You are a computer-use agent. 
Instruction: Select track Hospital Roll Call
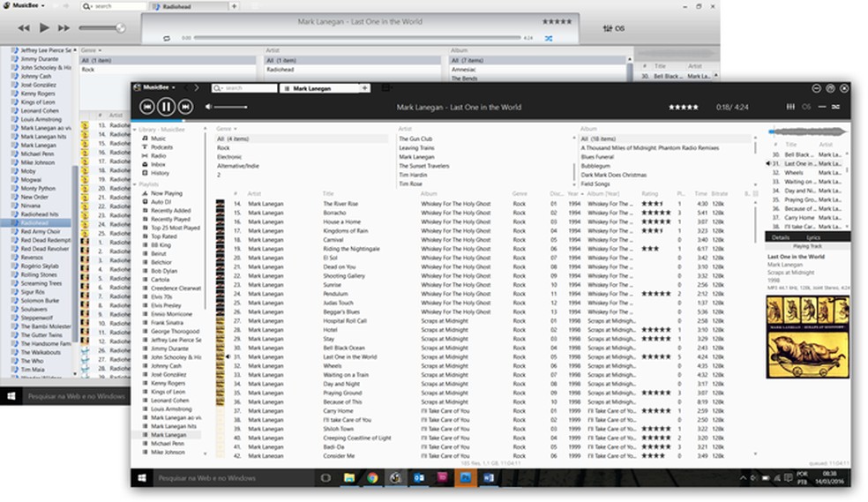point(345,320)
